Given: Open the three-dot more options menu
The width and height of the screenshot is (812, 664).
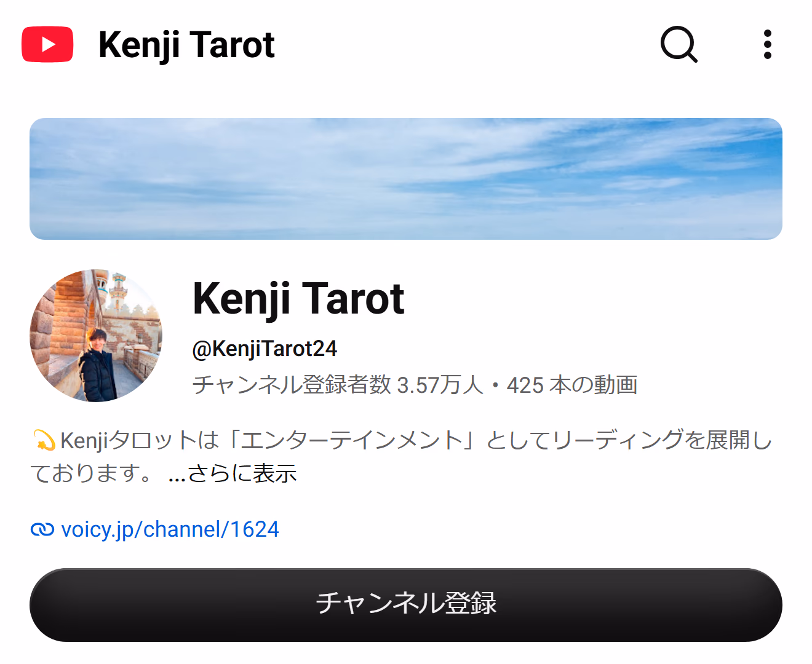Looking at the screenshot, I should click(x=767, y=44).
